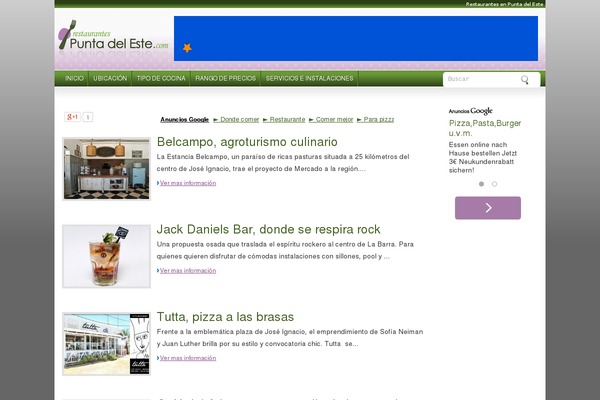
Task: Click the Restaurantes en Punta del Este top link
Action: [504, 4]
